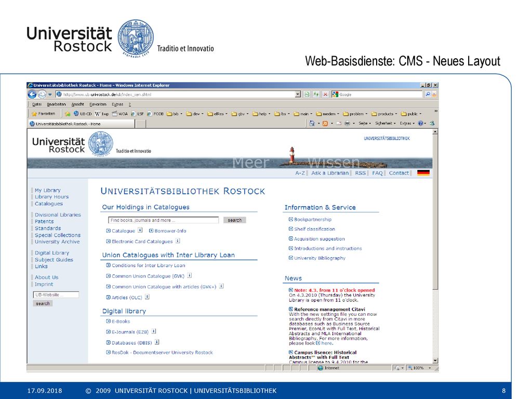Click the page's vertical scrollbar thumb
532x399 pixels.
(x=435, y=212)
